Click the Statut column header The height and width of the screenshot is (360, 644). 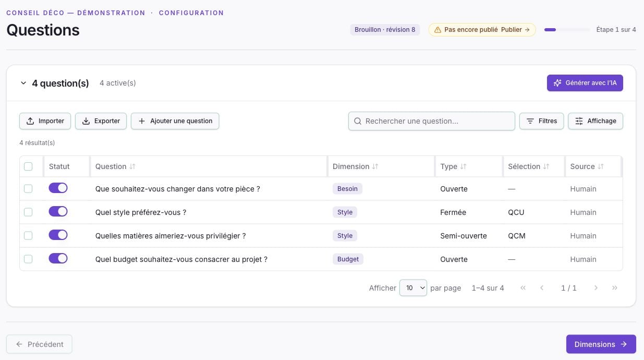coord(59,166)
